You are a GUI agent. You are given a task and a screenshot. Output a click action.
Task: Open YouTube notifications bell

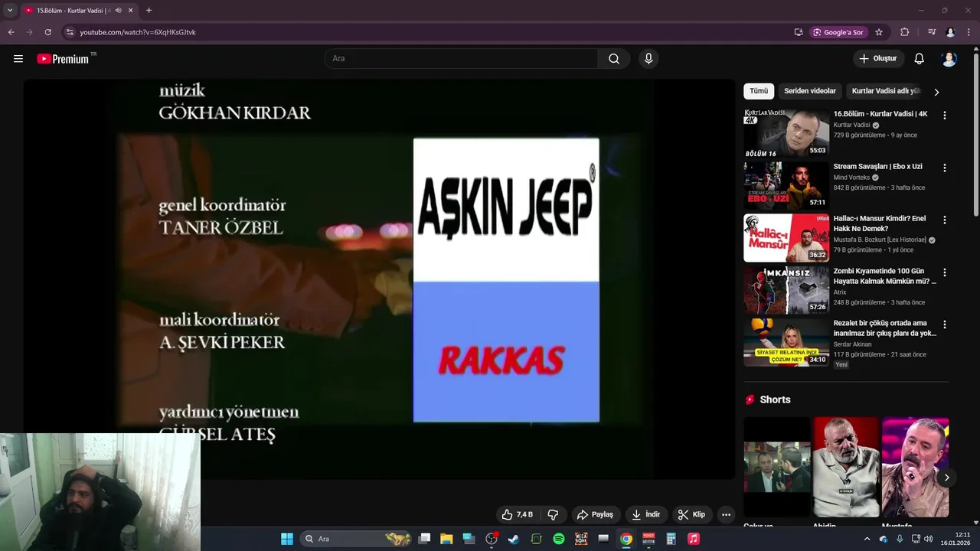920,59
